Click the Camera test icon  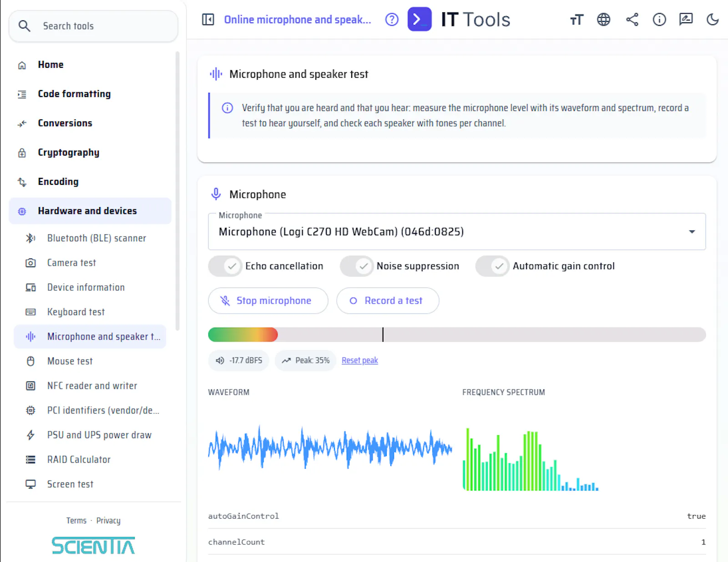tap(30, 263)
